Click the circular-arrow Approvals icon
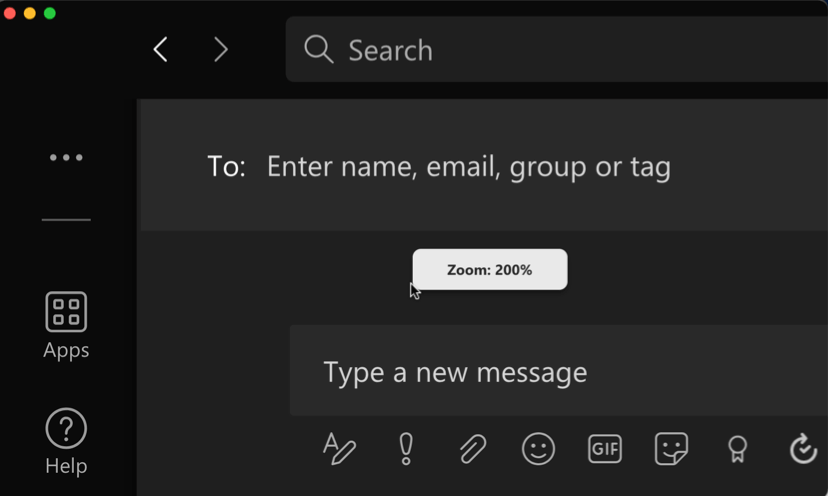Screen dimensions: 828x496 point(803,449)
